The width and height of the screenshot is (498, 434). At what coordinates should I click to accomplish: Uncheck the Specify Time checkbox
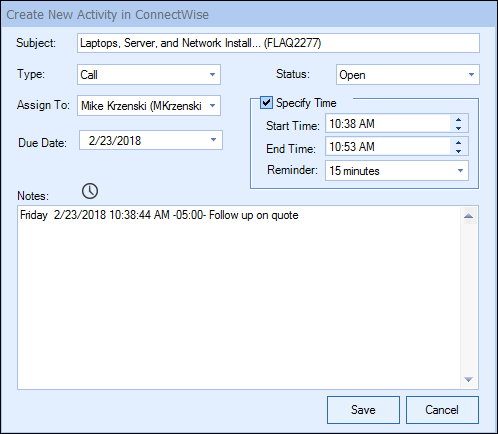(266, 103)
